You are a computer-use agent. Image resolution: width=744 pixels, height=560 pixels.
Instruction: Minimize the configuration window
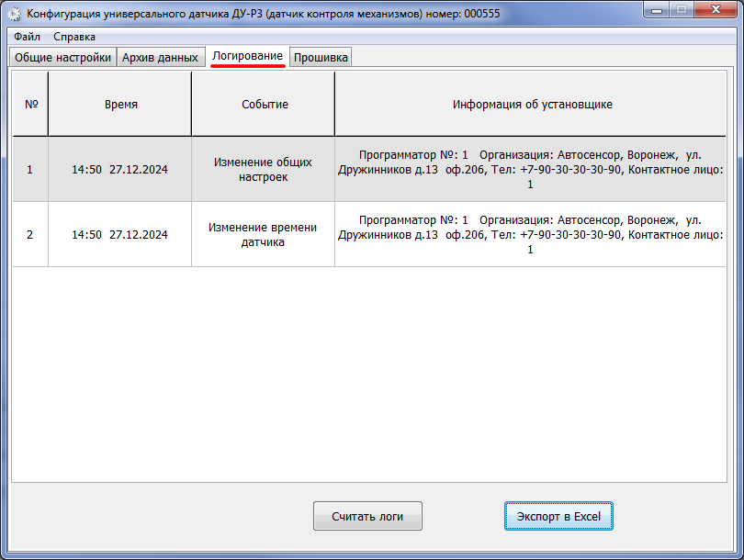(x=657, y=10)
